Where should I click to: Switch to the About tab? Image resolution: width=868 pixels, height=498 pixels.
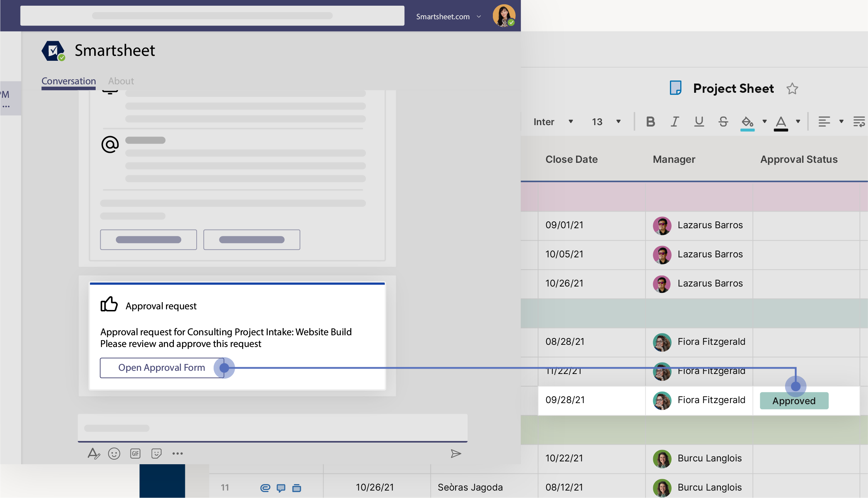pos(121,81)
